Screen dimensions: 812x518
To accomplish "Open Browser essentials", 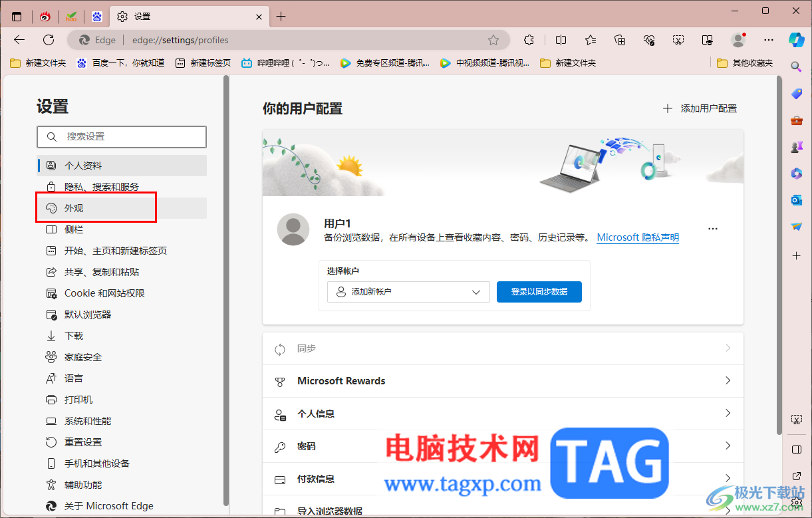I will pyautogui.click(x=649, y=40).
